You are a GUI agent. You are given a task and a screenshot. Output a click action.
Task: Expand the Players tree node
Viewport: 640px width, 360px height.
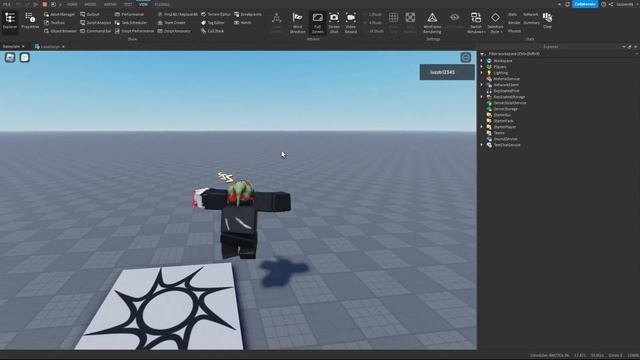tap(482, 67)
